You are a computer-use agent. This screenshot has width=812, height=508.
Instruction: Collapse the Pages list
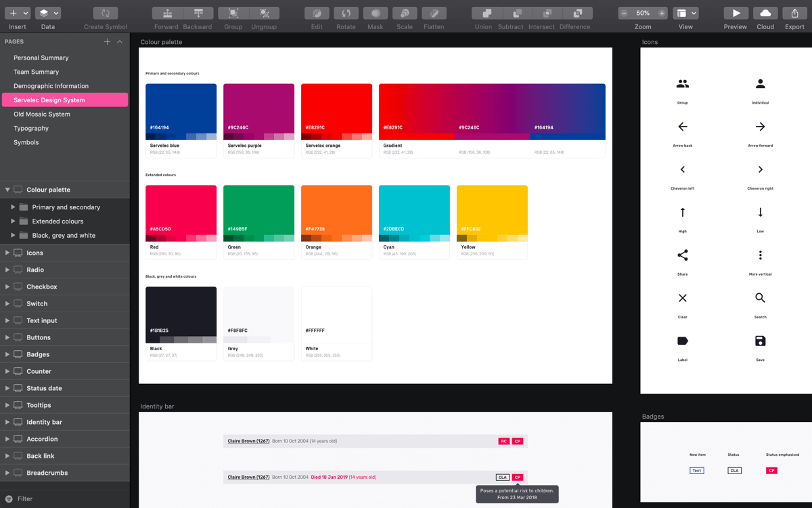[x=120, y=41]
